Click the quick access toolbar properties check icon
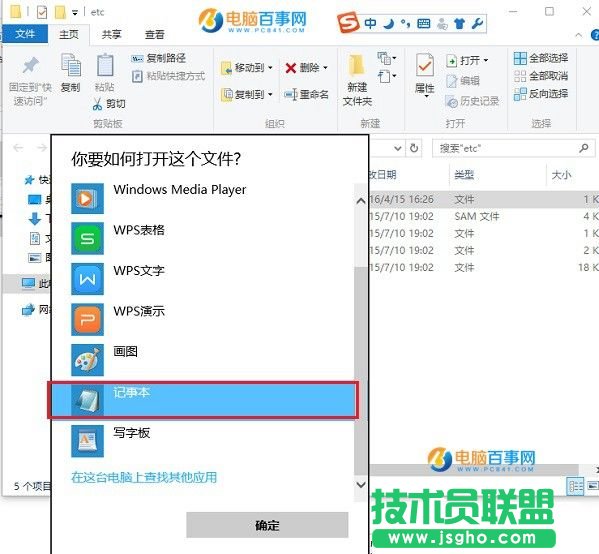Viewport: 599px width, 554px height. pos(42,13)
